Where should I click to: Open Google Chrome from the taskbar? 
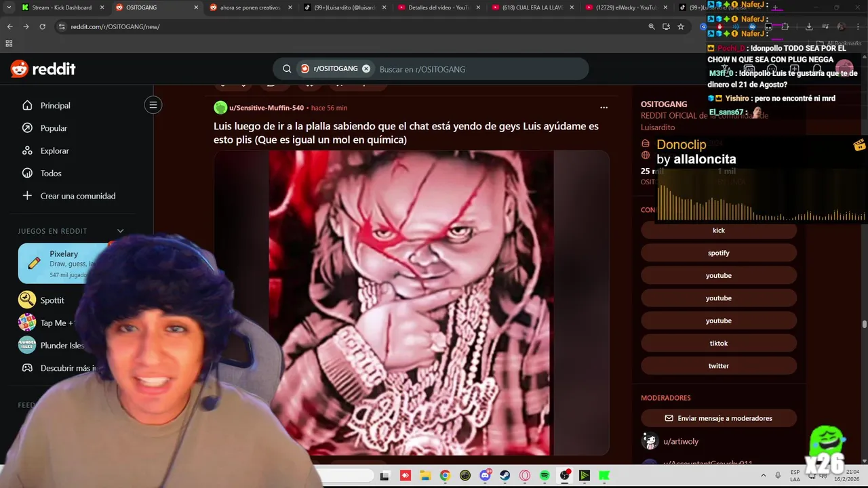point(445,476)
